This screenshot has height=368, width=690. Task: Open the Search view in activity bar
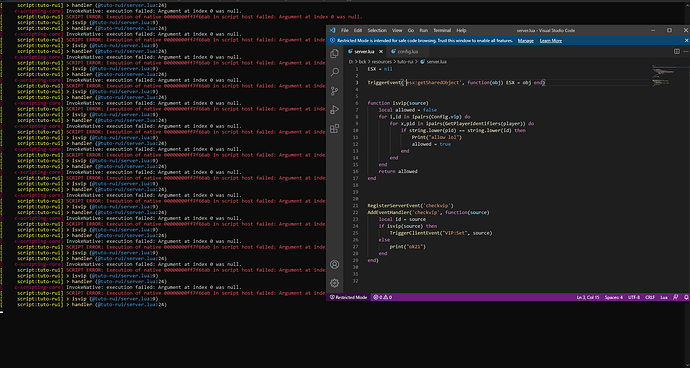[334, 72]
